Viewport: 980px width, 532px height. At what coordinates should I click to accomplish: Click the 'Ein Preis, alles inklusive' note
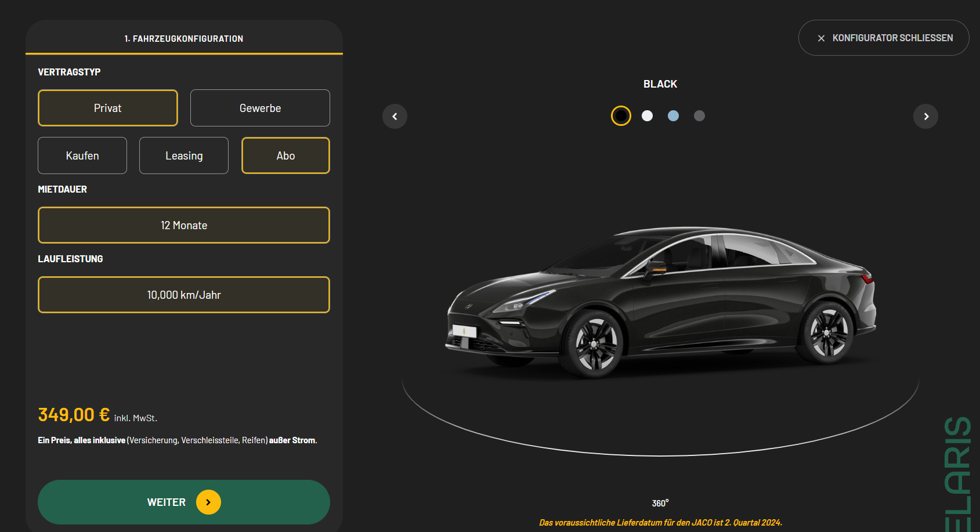[x=178, y=440]
